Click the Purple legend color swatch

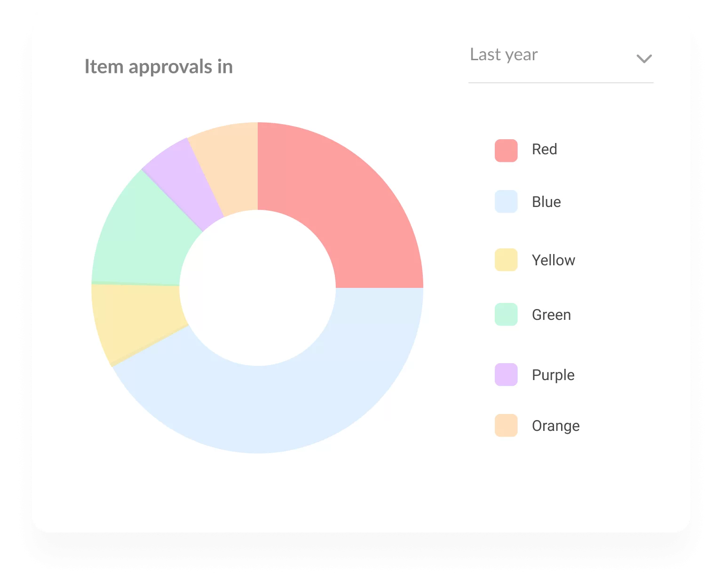506,375
